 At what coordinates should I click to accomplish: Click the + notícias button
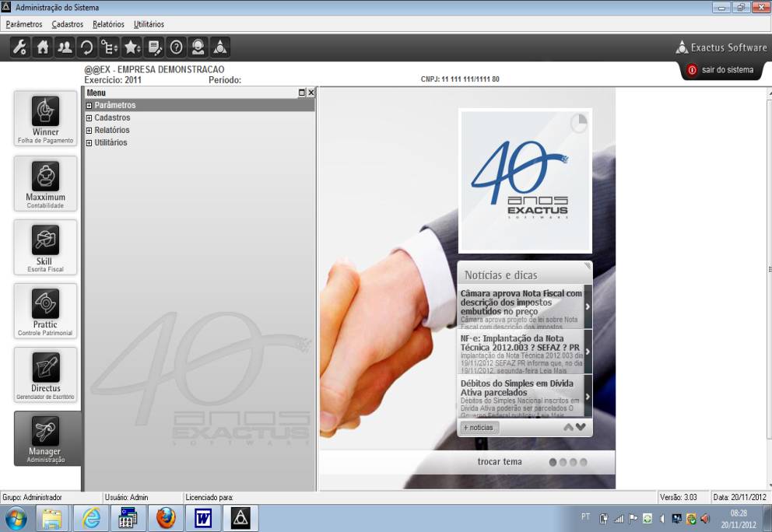pyautogui.click(x=479, y=428)
